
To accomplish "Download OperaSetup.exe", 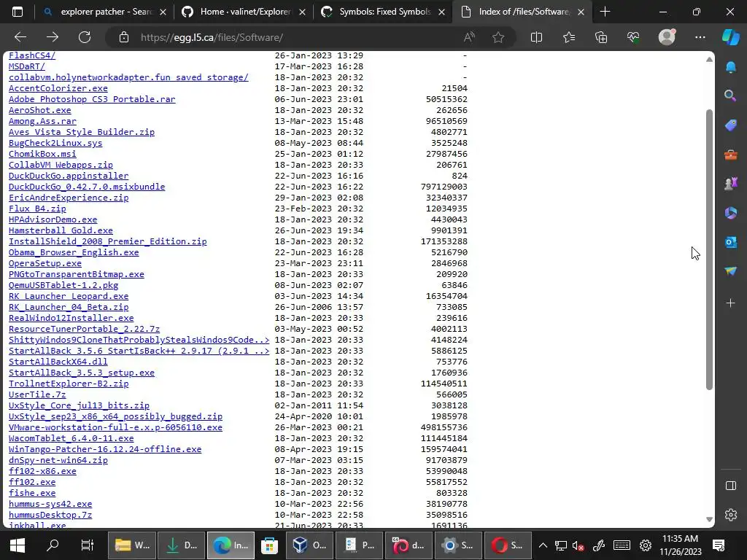I will click(44, 263).
